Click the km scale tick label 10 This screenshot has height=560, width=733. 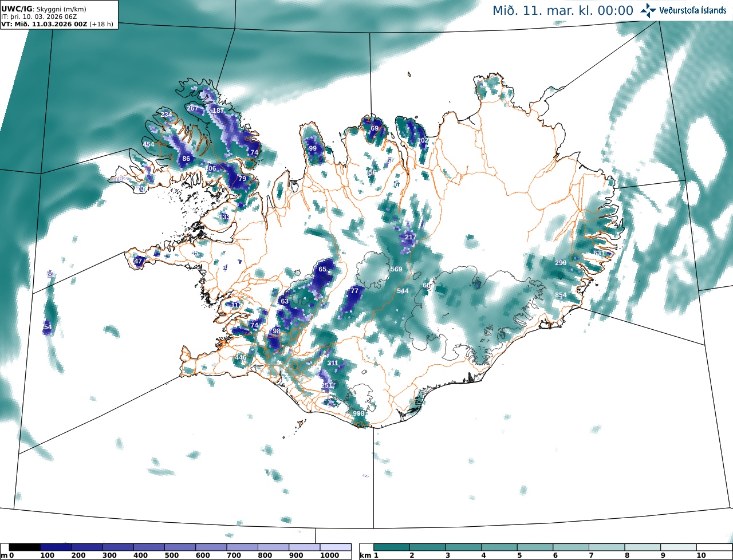[700, 556]
